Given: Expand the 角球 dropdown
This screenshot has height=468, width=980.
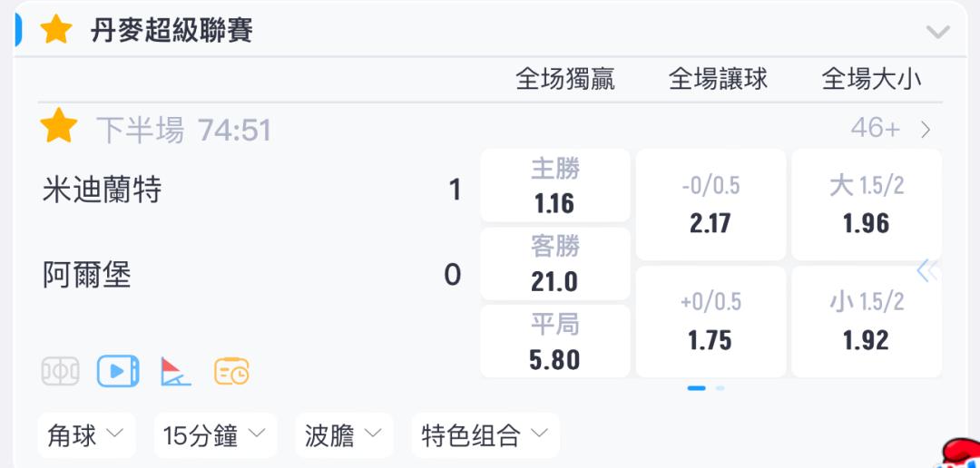Looking at the screenshot, I should click(86, 434).
